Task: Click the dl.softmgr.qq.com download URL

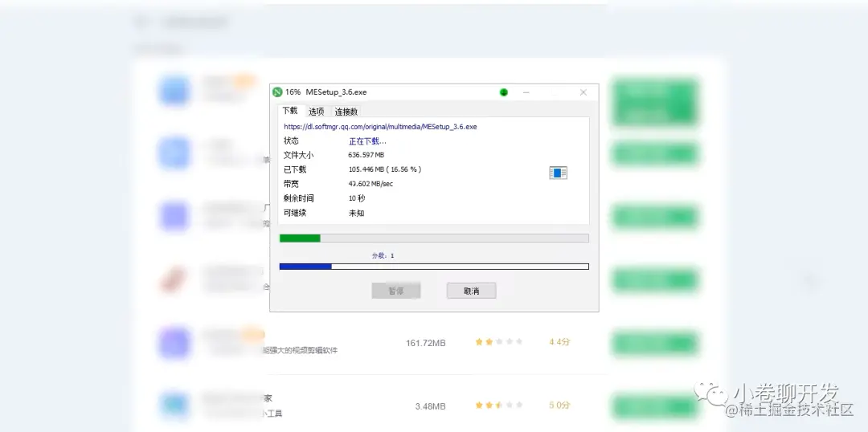Action: (380, 127)
